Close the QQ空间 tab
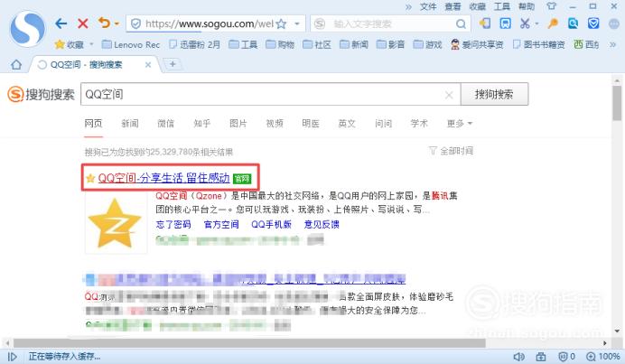625x364 pixels. tap(148, 65)
